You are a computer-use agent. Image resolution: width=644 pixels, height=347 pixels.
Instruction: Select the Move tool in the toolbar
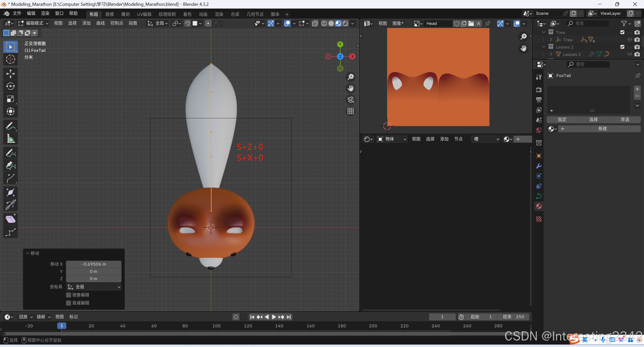tap(10, 74)
